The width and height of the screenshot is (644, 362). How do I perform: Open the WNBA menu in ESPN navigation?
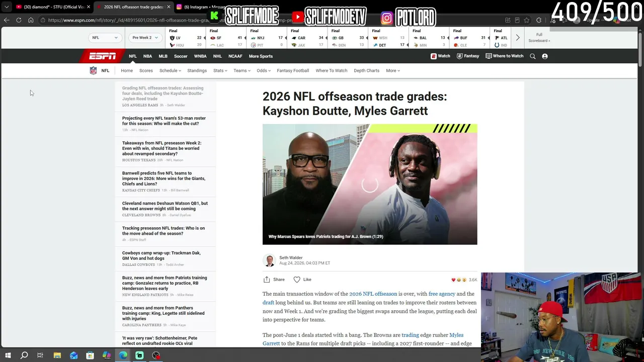click(200, 56)
